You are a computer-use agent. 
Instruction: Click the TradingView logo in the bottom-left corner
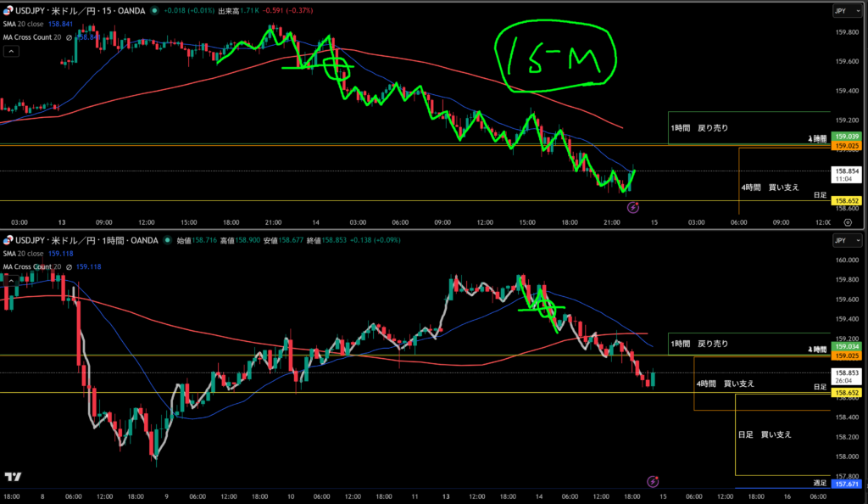13,478
